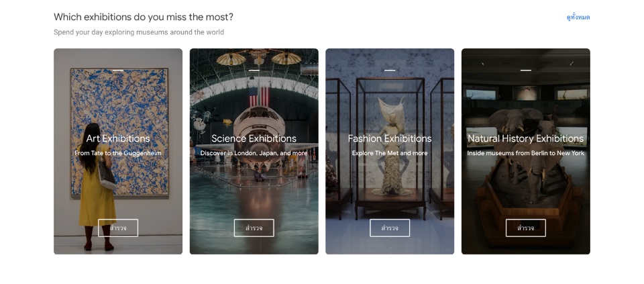Click 'Explore The Met and more' subtitle
Viewport: 644px width, 284px height.
click(390, 153)
